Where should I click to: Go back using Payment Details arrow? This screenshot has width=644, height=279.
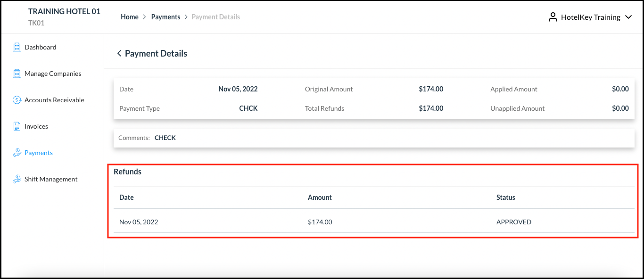(119, 54)
